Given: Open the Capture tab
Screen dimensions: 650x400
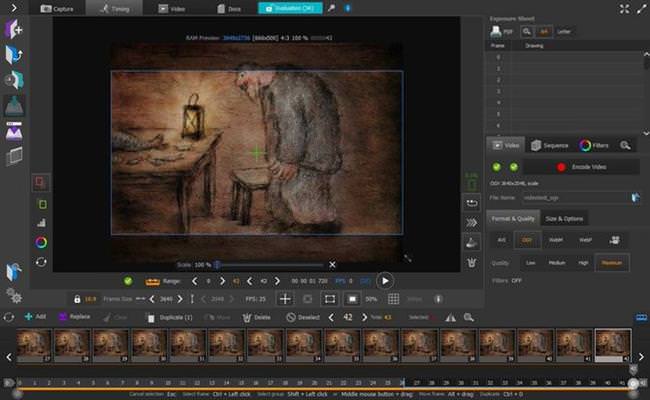Looking at the screenshot, I should [57, 8].
